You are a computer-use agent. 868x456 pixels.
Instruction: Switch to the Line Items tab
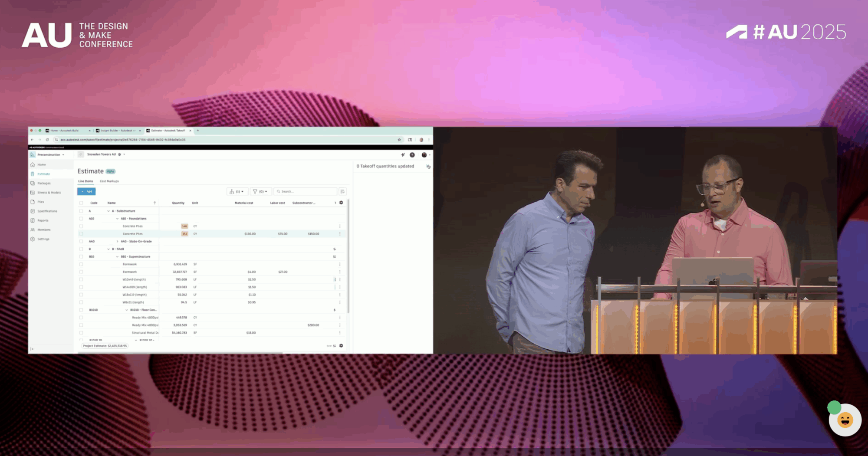click(85, 181)
